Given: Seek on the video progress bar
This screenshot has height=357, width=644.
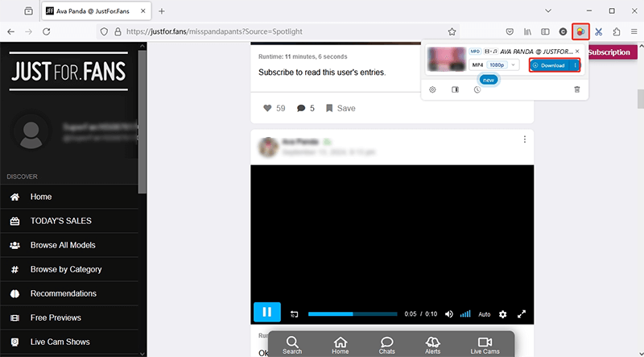Looking at the screenshot, I should (353, 313).
